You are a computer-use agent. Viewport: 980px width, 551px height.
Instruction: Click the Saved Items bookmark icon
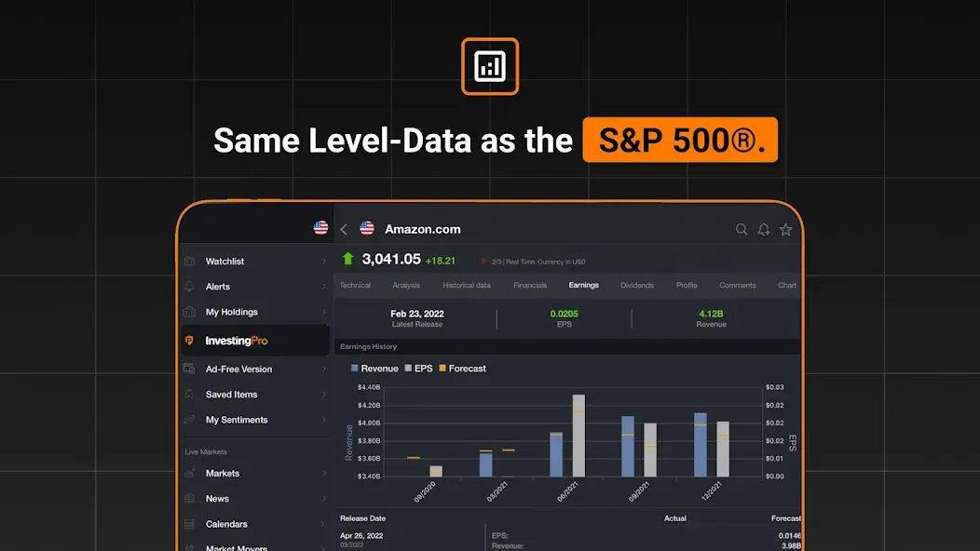189,395
